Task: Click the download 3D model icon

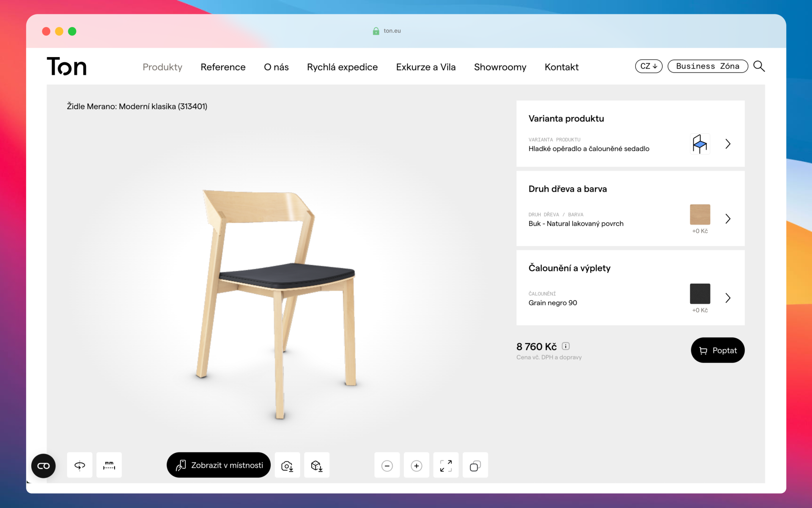Action: coord(317,465)
